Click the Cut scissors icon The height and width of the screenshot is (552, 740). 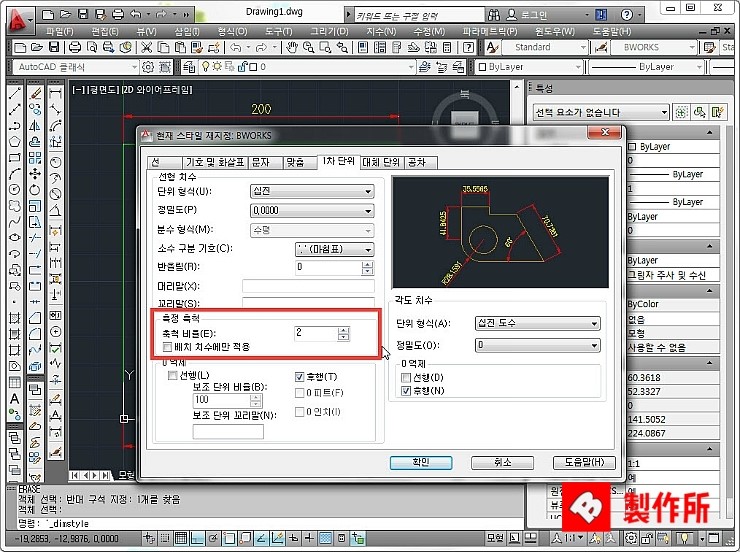tap(147, 47)
